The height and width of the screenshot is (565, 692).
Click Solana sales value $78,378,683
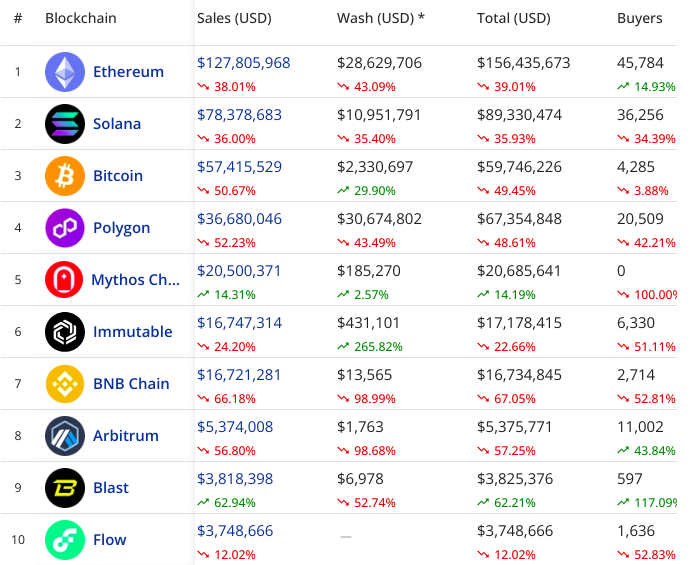[x=239, y=115]
